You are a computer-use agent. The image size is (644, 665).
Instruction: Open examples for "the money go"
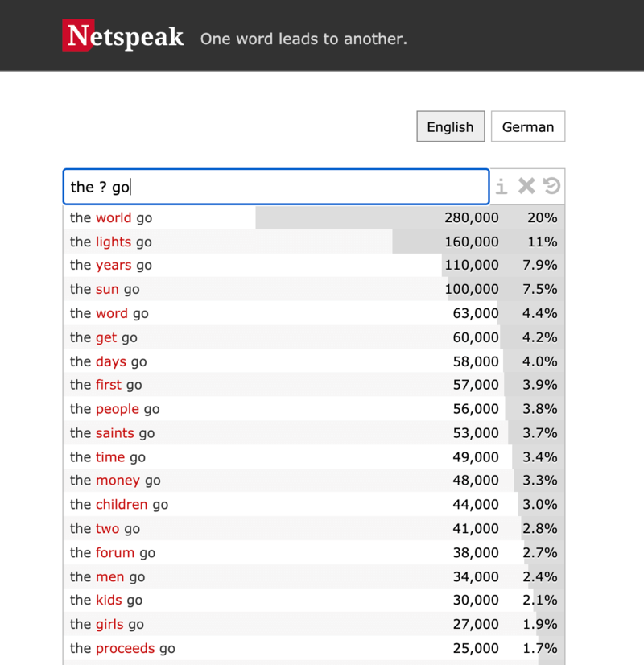(x=115, y=481)
